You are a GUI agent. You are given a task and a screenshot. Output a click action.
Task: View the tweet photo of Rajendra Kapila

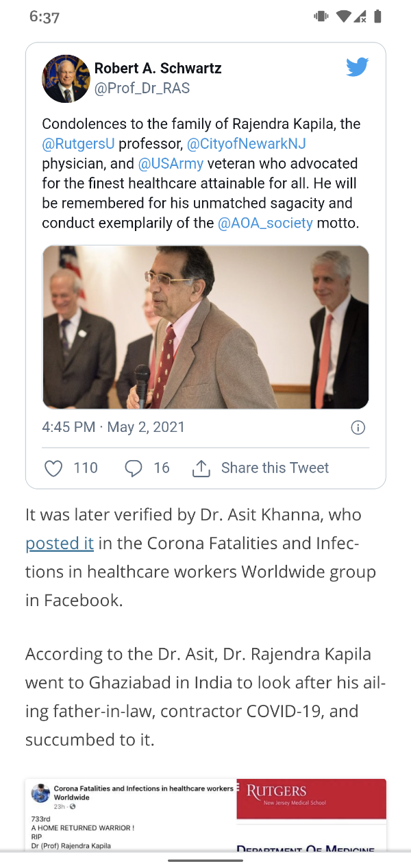(206, 327)
